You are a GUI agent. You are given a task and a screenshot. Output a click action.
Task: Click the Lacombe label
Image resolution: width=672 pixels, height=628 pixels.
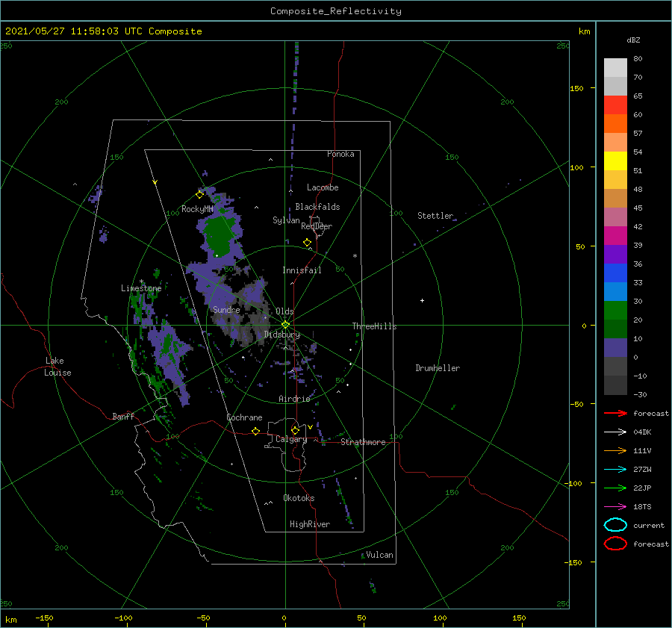[x=323, y=187]
